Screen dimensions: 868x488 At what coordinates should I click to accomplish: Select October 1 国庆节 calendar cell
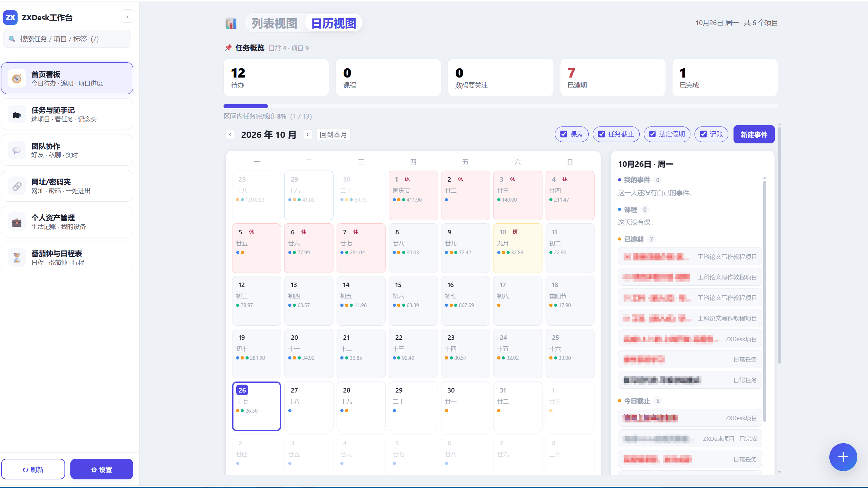pyautogui.click(x=413, y=195)
